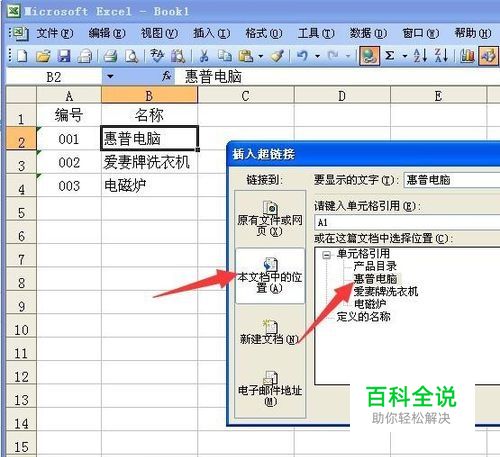Image resolution: width=500 pixels, height=457 pixels.
Task: Collapse the 单元格引用 tree node
Action: [x=327, y=255]
